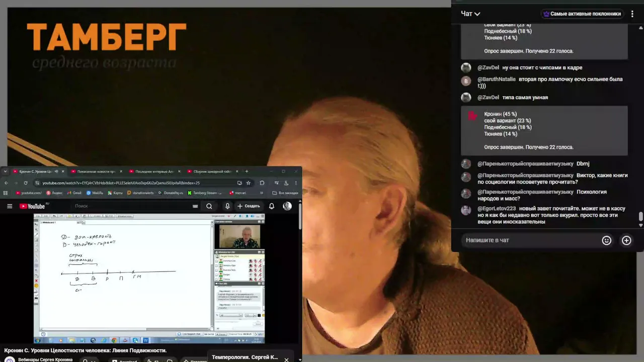644x362 pixels.
Task: Open the browser apps grid shortcut
Action: 6,193
